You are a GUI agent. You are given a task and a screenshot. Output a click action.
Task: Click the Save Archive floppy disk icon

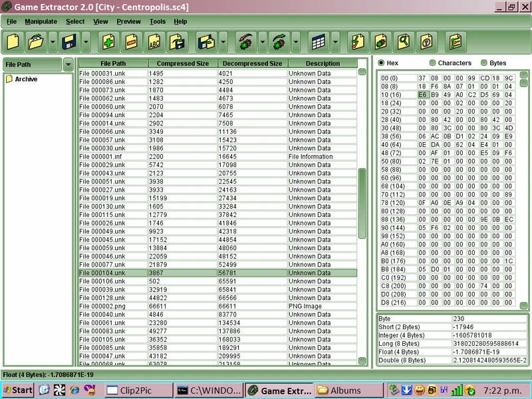point(70,42)
